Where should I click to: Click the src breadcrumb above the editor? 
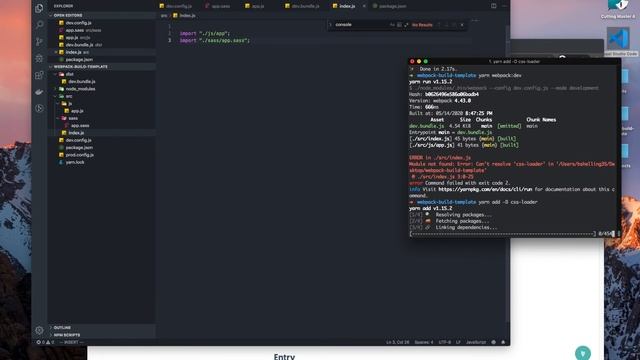click(164, 16)
